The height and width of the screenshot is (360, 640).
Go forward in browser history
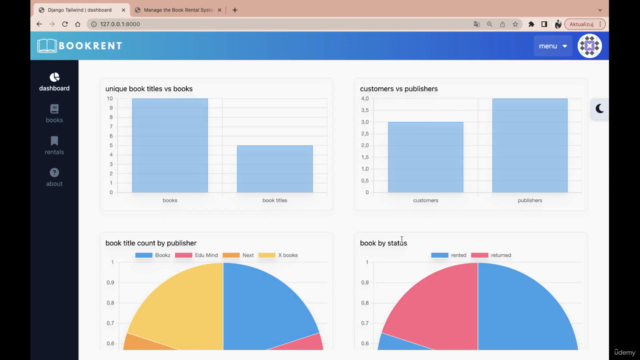(x=52, y=24)
